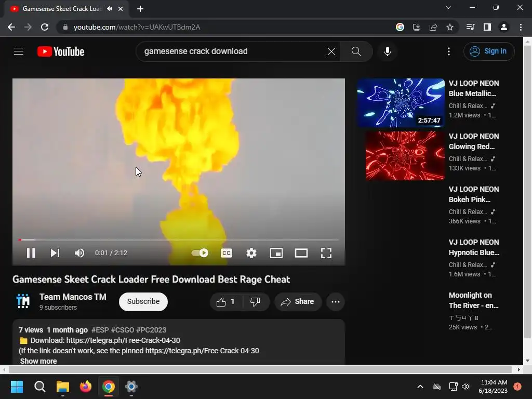
Task: Click the Sign in button
Action: click(488, 51)
